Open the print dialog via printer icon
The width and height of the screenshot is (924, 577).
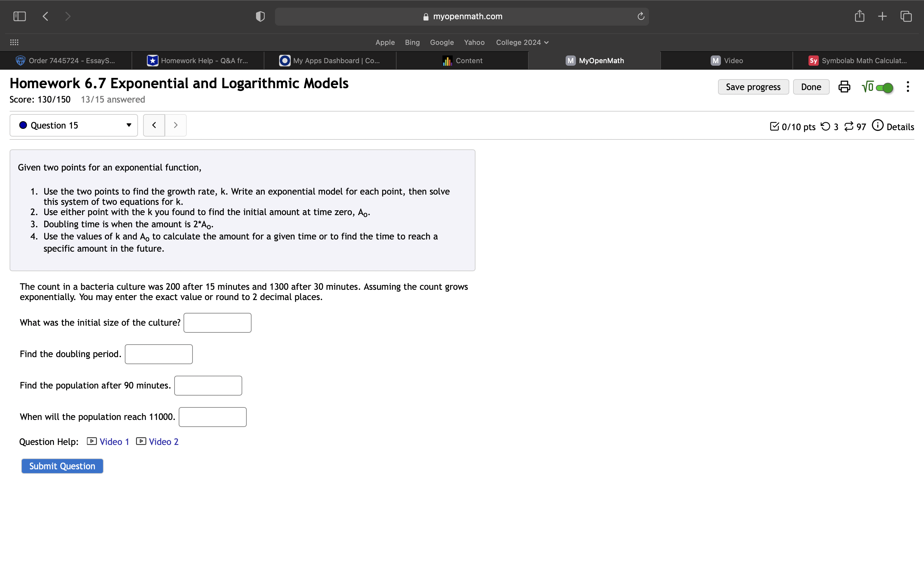(x=844, y=87)
